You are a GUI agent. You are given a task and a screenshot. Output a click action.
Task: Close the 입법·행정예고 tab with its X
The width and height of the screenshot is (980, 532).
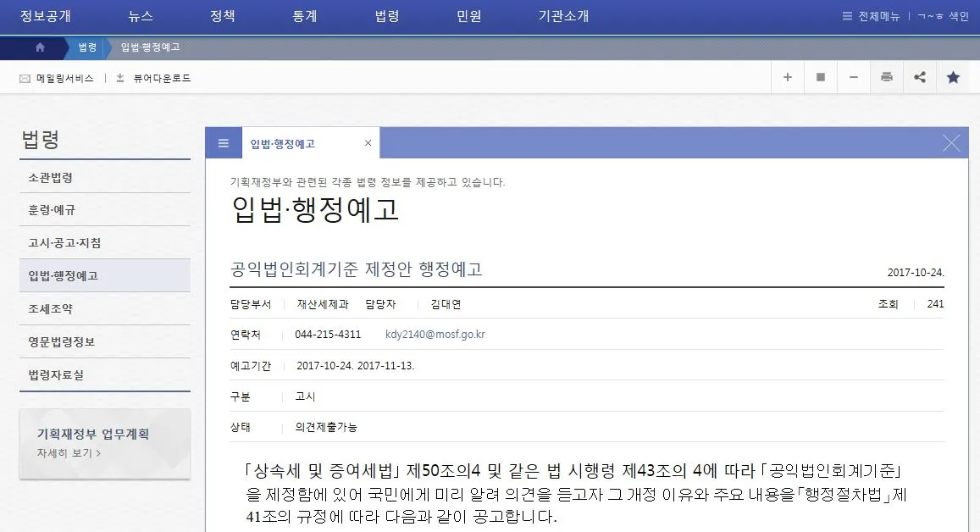click(368, 142)
